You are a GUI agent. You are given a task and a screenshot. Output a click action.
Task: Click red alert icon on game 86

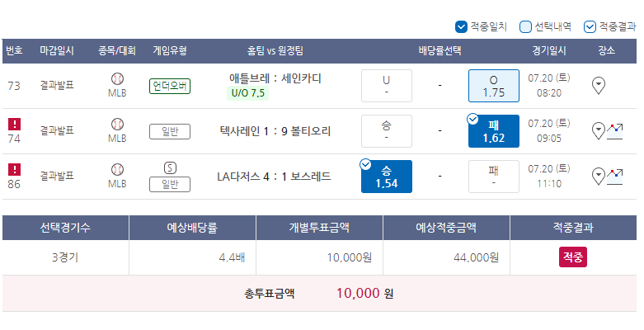[14, 170]
